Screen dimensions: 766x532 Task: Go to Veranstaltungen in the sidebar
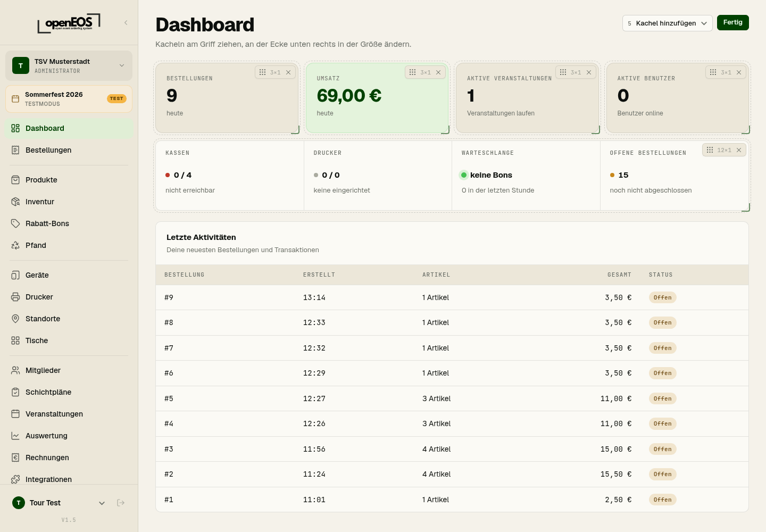[x=69, y=414]
